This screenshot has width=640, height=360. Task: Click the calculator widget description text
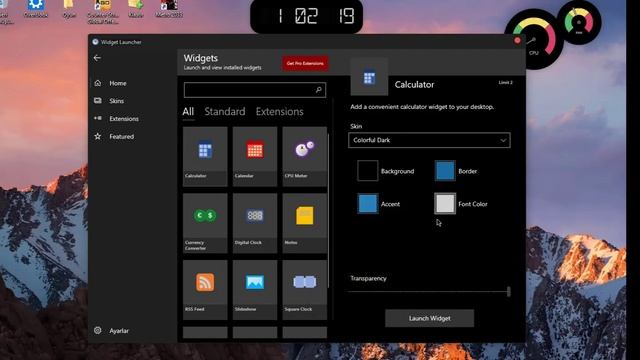tap(422, 107)
